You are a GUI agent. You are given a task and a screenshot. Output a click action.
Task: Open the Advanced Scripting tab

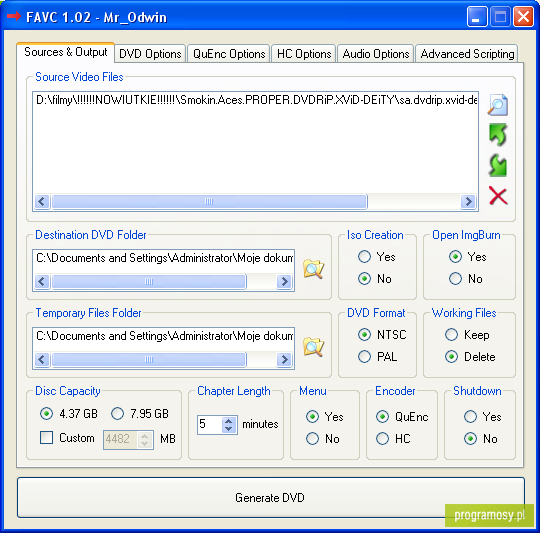point(467,54)
